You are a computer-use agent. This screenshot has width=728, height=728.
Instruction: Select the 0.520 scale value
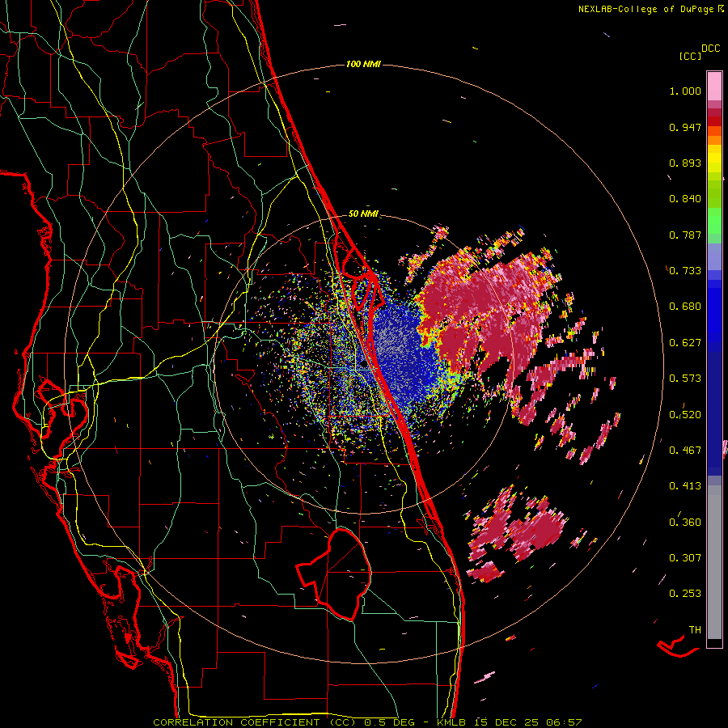coord(685,415)
